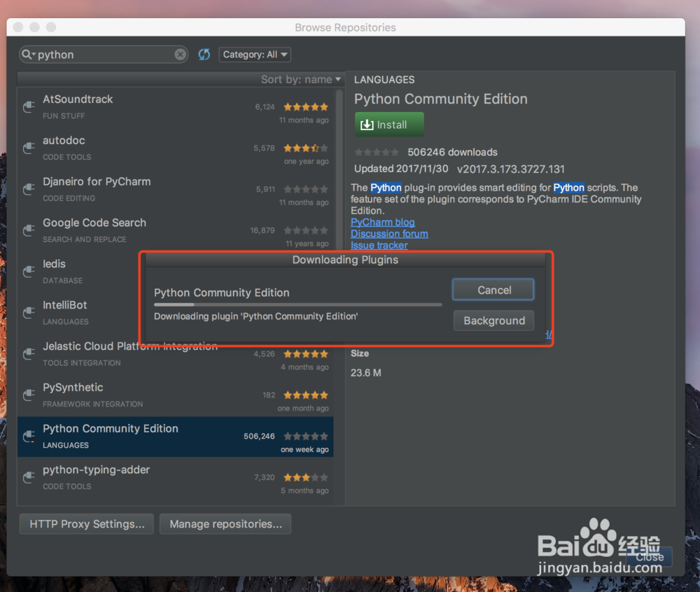The image size is (700, 592).
Task: Click the Djaneiro for PyCharm plugin icon
Action: (x=29, y=189)
